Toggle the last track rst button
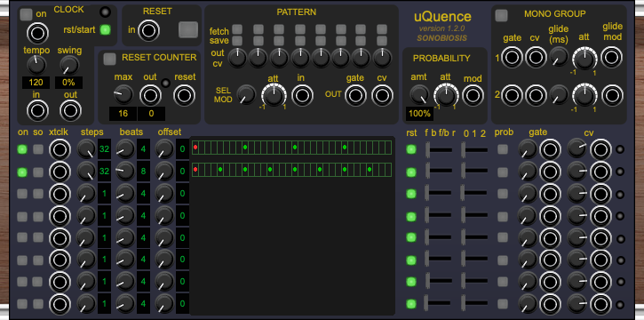 411,304
